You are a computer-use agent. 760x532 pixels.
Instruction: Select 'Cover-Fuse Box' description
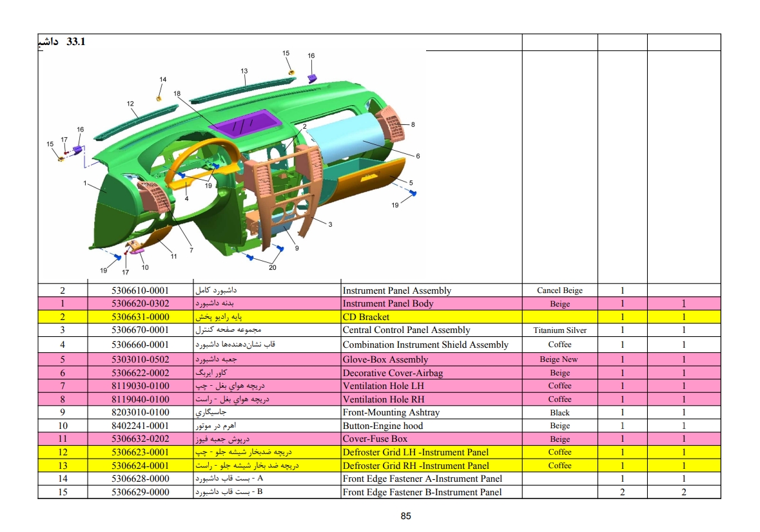375,439
